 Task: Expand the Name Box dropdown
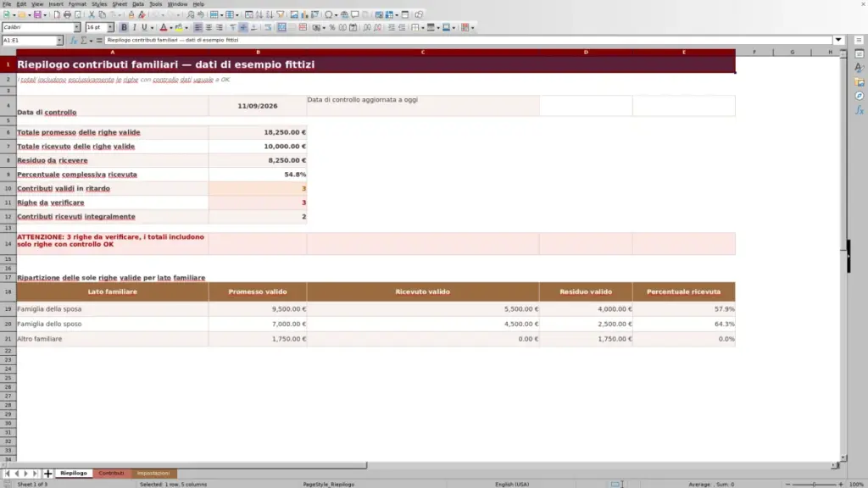(59, 41)
